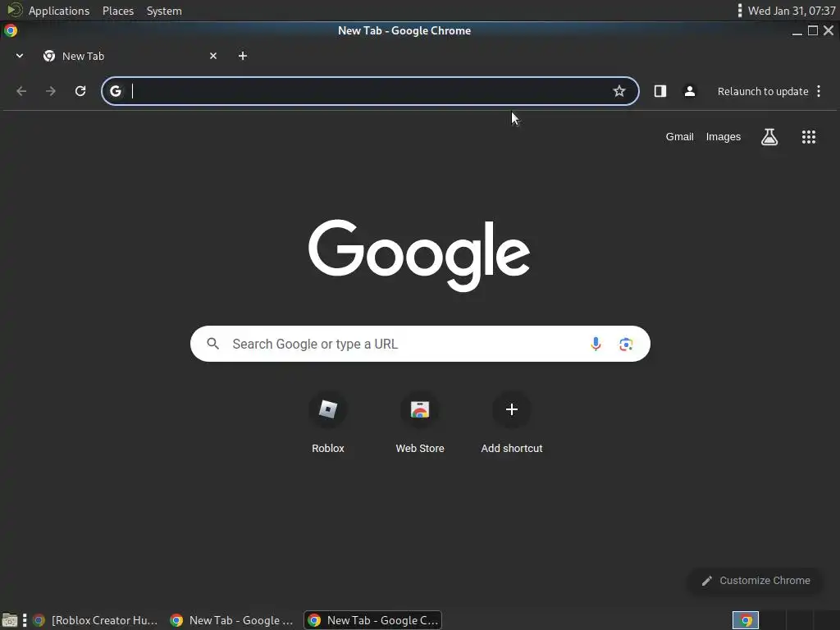The width and height of the screenshot is (840, 630).
Task: Click Chrome workspace switcher thumbnail
Action: pos(746,620)
